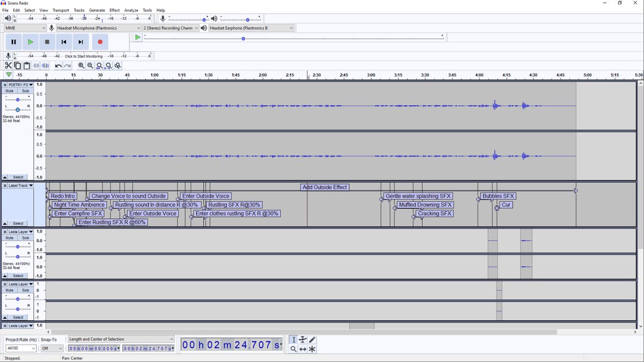Select the Cut scissors tool

click(x=9, y=66)
